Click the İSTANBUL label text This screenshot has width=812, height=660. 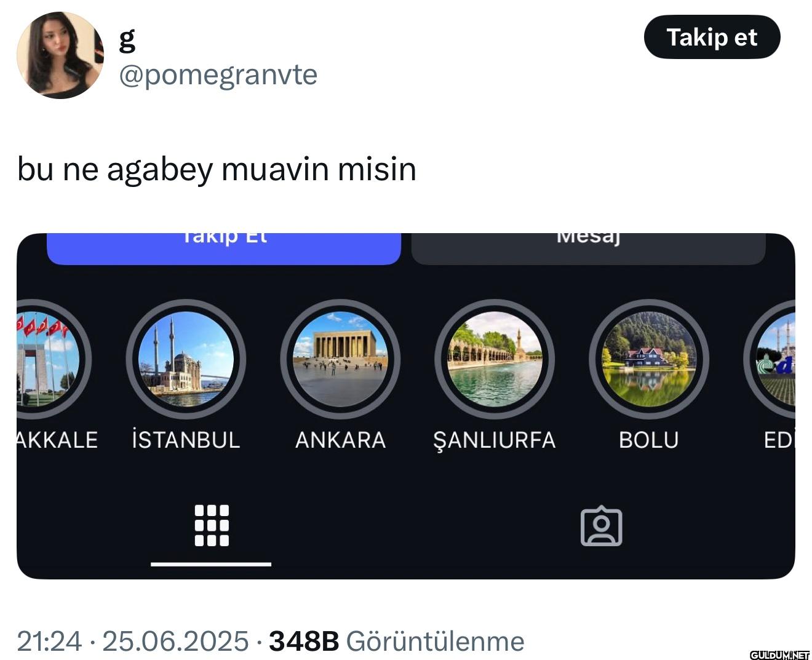(x=186, y=440)
